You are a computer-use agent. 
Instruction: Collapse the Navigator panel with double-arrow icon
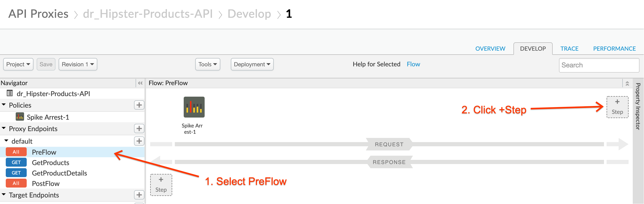(x=140, y=83)
